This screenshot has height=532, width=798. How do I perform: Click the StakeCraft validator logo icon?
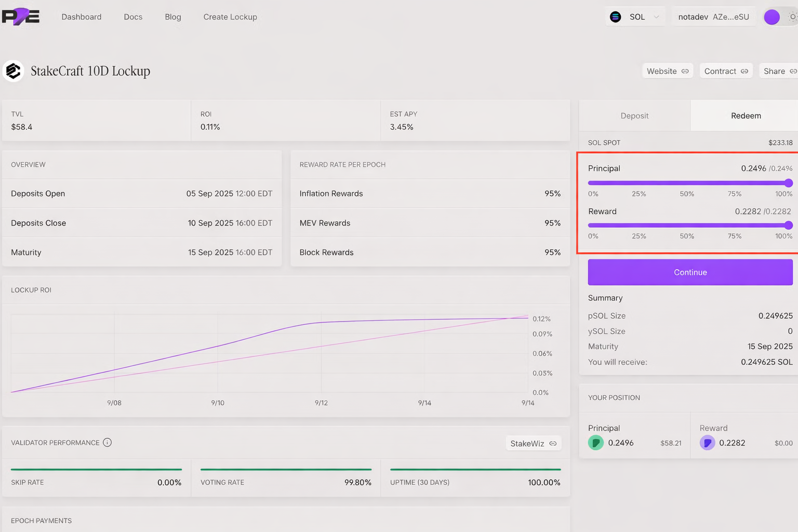14,71
